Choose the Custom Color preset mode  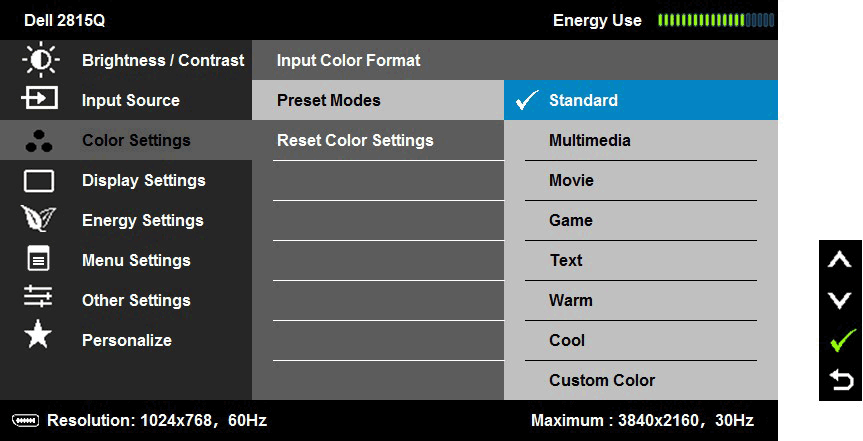(x=641, y=380)
